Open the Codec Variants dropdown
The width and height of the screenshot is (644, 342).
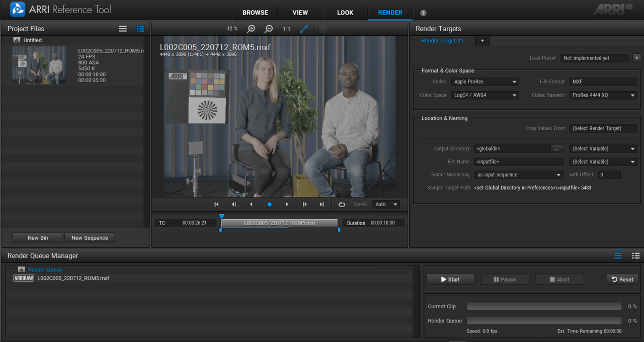point(603,95)
